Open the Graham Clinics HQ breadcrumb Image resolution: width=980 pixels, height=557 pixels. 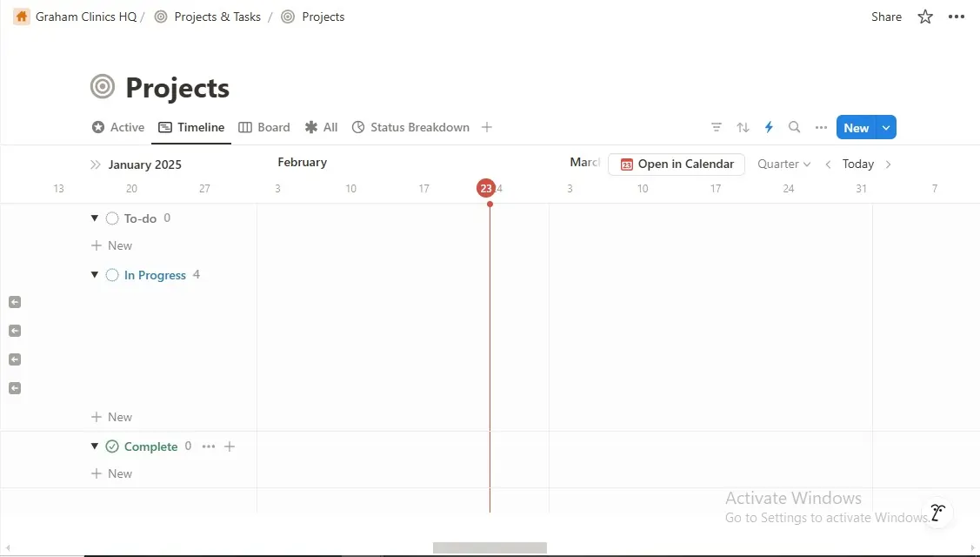(x=85, y=17)
